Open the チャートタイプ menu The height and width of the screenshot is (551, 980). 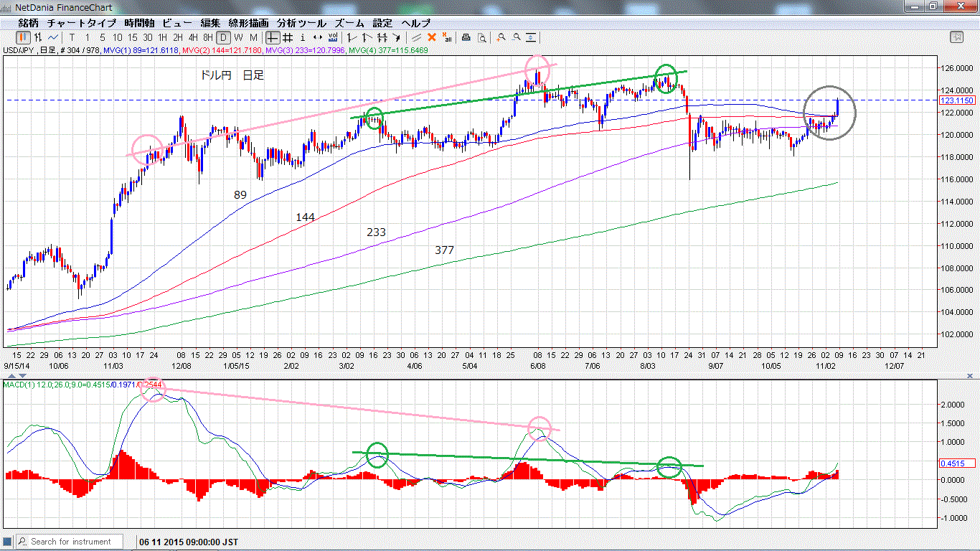pos(81,23)
